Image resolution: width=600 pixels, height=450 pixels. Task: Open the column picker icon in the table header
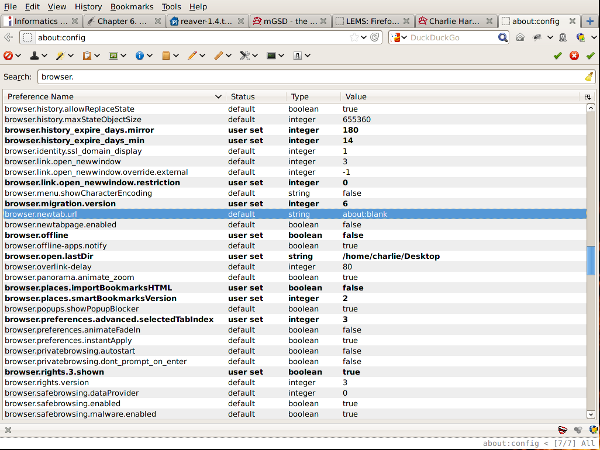[588, 97]
